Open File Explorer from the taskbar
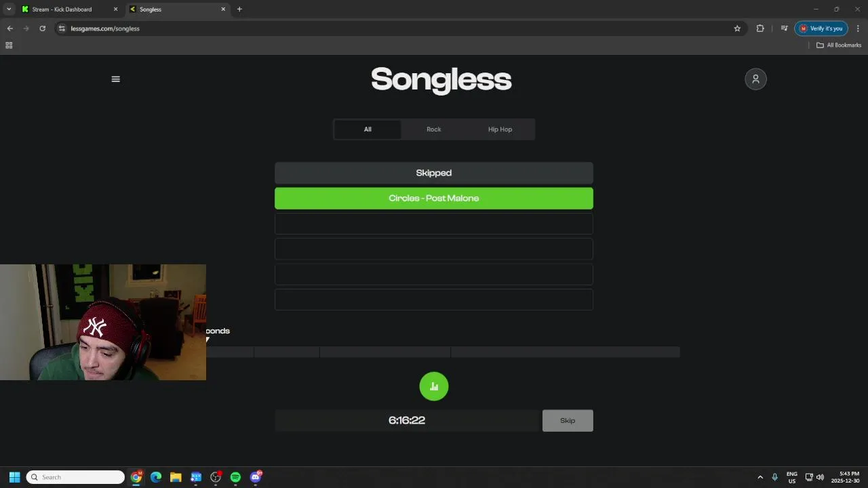The width and height of the screenshot is (868, 488). [176, 477]
